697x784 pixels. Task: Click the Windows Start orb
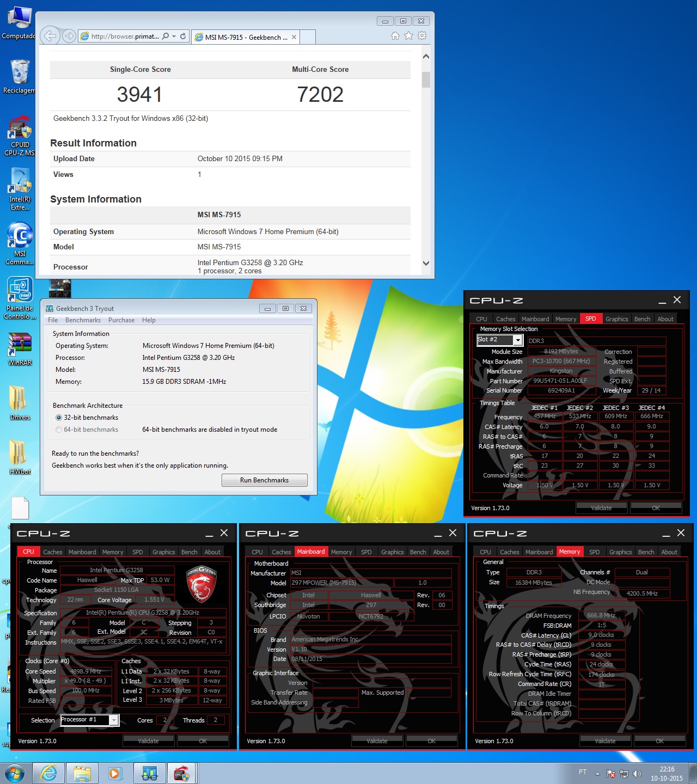pos(15,773)
